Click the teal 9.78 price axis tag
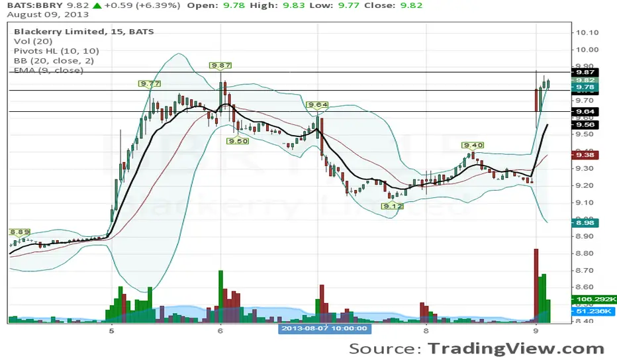Viewport: 617px width, 364px height. pyautogui.click(x=585, y=87)
